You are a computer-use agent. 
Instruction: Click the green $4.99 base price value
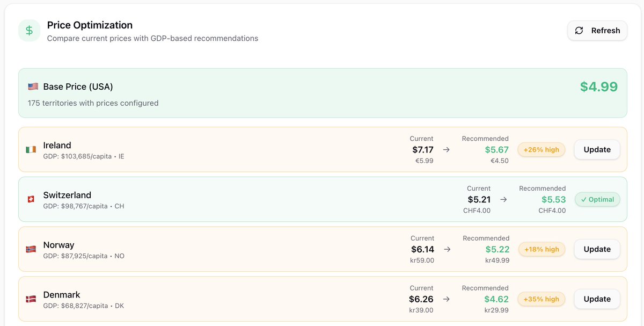coord(598,86)
